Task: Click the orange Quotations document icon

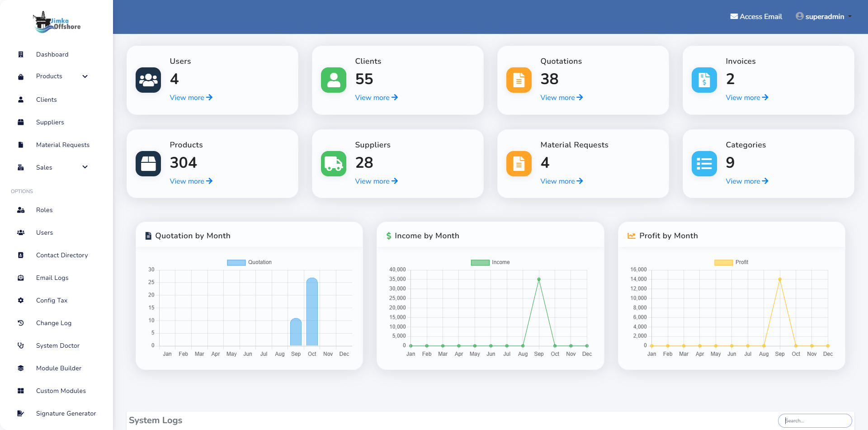Action: pyautogui.click(x=519, y=80)
